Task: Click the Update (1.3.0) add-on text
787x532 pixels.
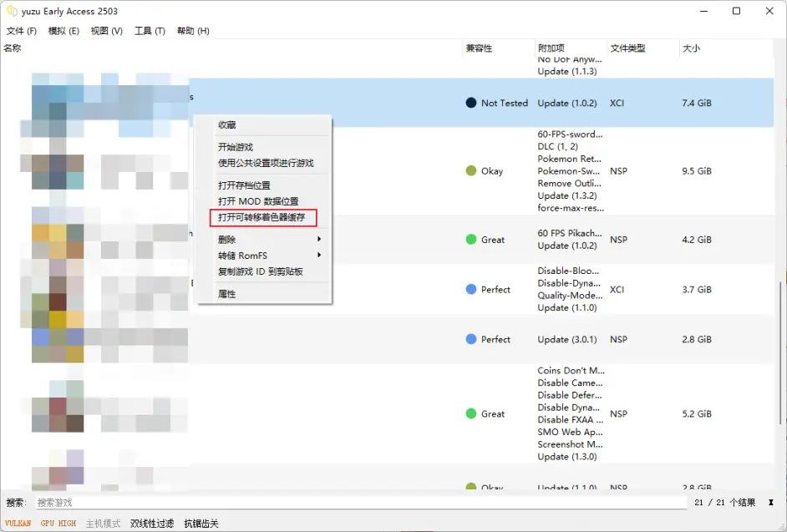Action: (x=567, y=457)
